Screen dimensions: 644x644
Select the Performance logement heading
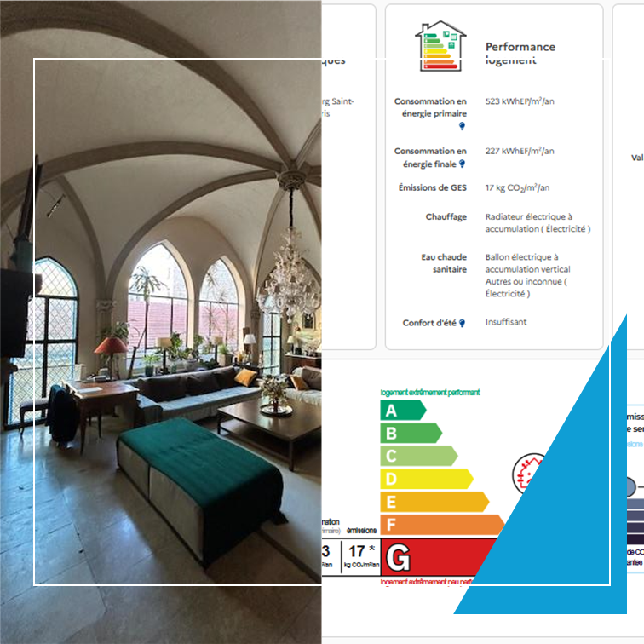(x=520, y=53)
